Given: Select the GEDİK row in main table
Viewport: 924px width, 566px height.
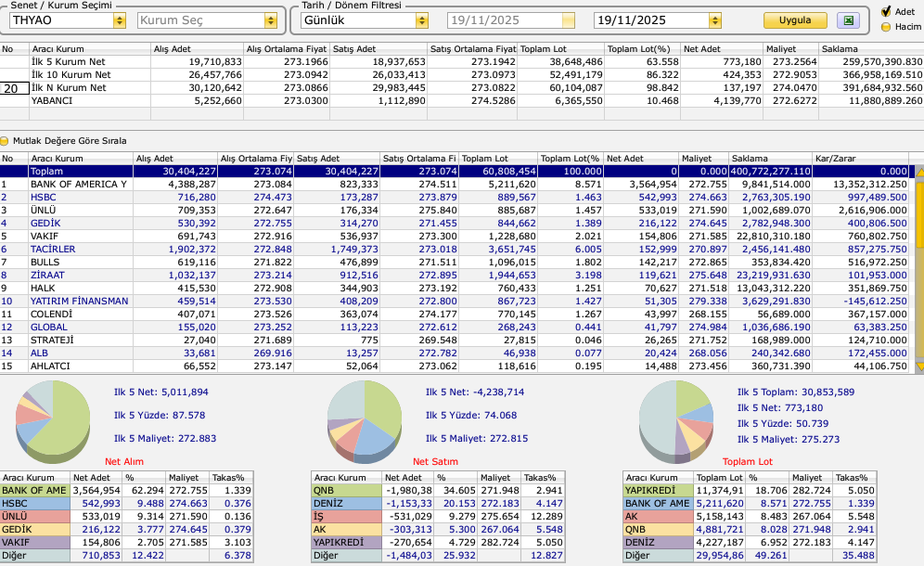Looking at the screenshot, I should (x=455, y=224).
